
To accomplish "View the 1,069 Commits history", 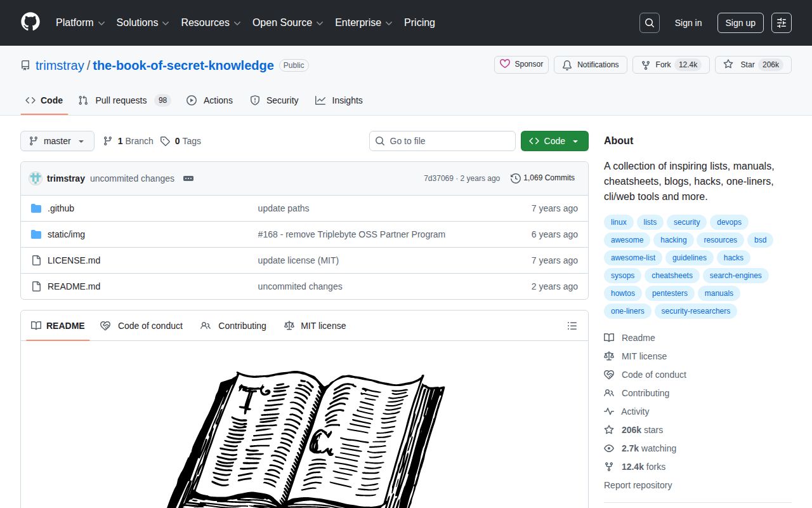I will pos(542,178).
